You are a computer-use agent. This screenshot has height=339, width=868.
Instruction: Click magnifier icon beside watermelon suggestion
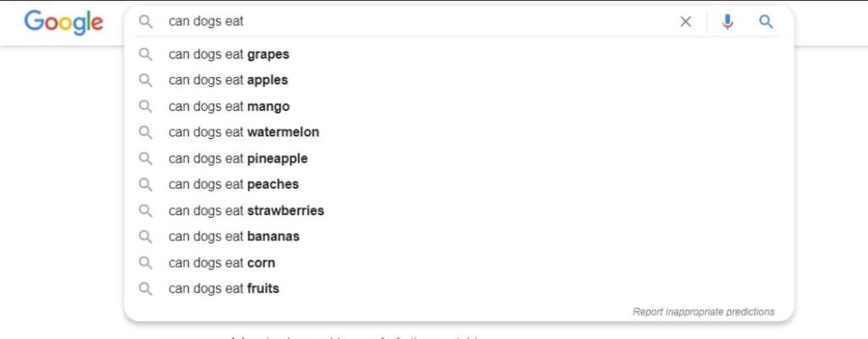pyautogui.click(x=146, y=132)
